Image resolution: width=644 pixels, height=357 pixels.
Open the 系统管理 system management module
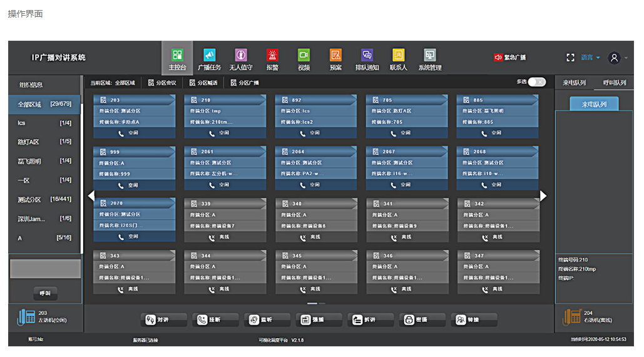[x=430, y=59]
